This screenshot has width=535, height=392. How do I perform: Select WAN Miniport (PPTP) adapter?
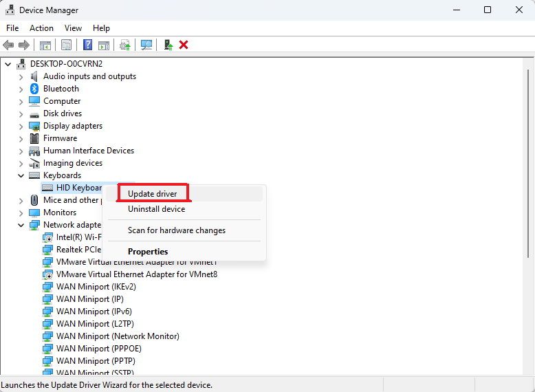(x=96, y=361)
